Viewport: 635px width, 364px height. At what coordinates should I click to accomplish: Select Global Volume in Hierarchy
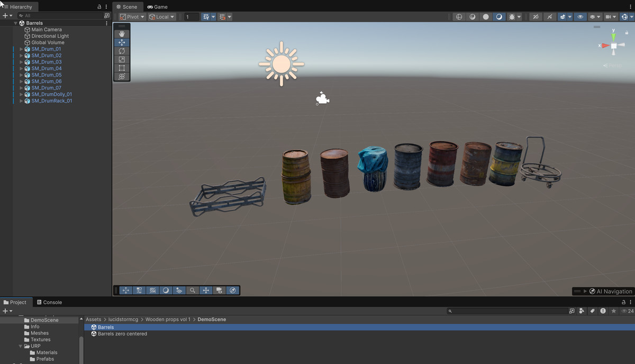48,42
